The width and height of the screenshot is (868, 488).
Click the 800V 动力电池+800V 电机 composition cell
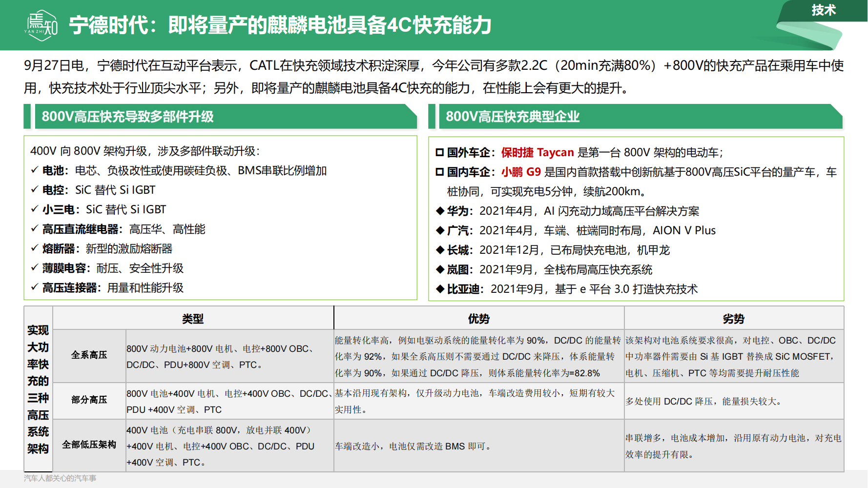pos(229,357)
